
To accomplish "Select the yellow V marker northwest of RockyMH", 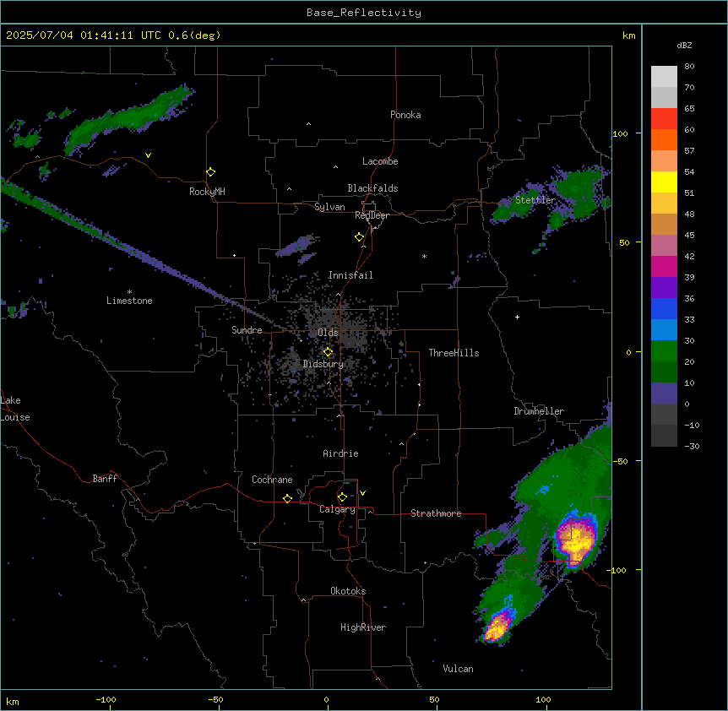I will tap(148, 155).
